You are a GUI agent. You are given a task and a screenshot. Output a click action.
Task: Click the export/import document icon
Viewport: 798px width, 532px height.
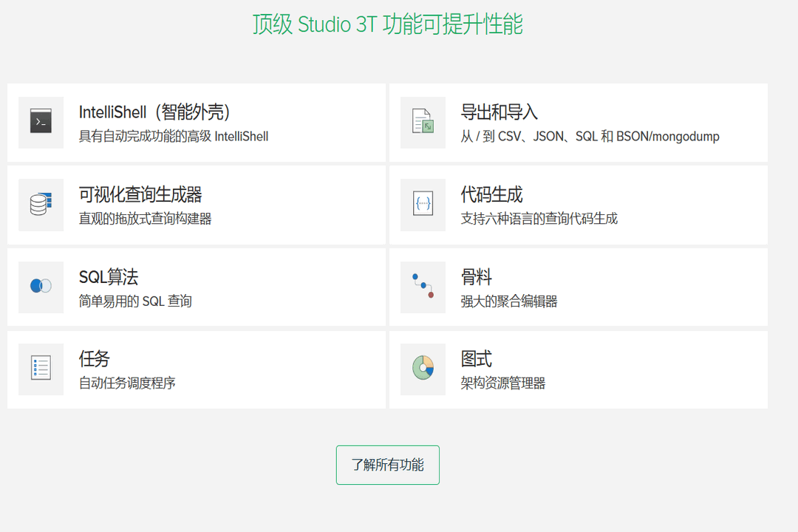(422, 122)
